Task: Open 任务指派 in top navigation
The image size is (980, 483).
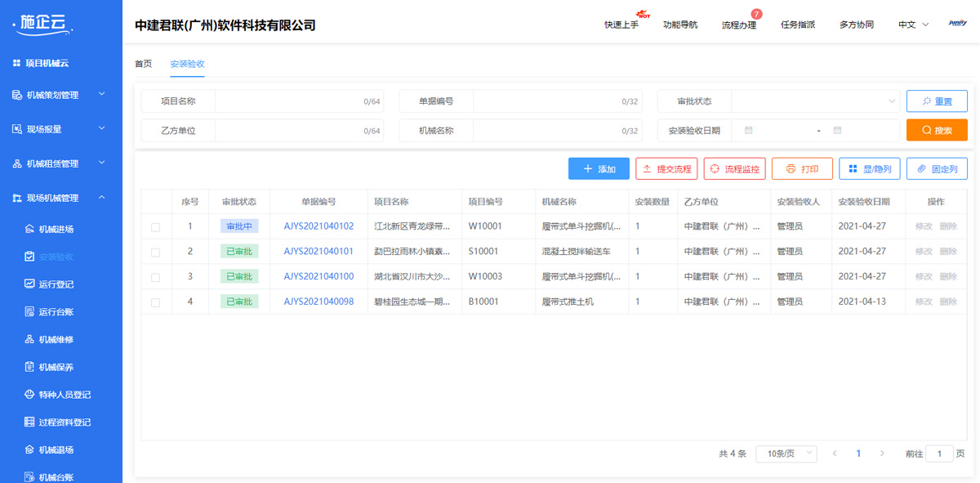Action: pyautogui.click(x=798, y=25)
